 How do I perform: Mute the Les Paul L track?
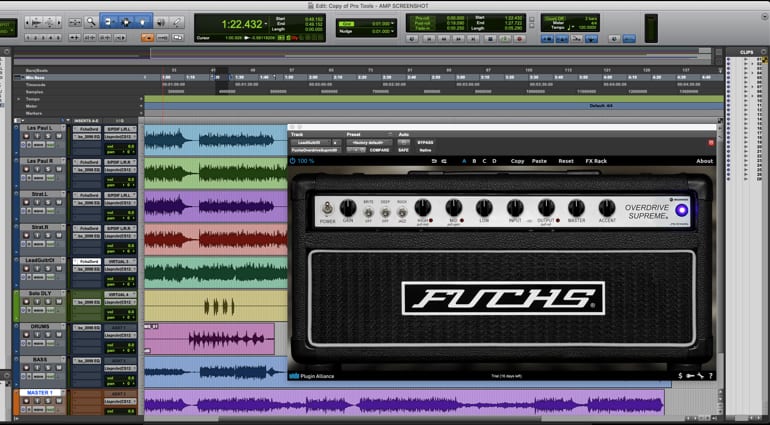click(59, 136)
